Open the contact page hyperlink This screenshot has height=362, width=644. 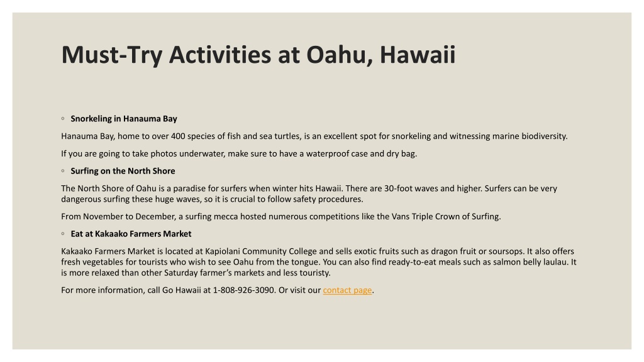click(347, 290)
